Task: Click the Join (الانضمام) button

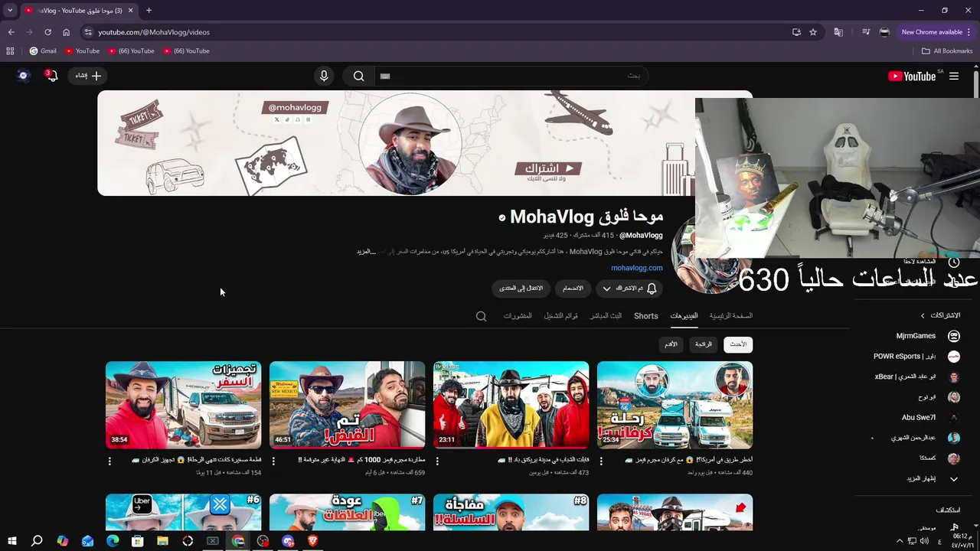Action: coord(573,289)
